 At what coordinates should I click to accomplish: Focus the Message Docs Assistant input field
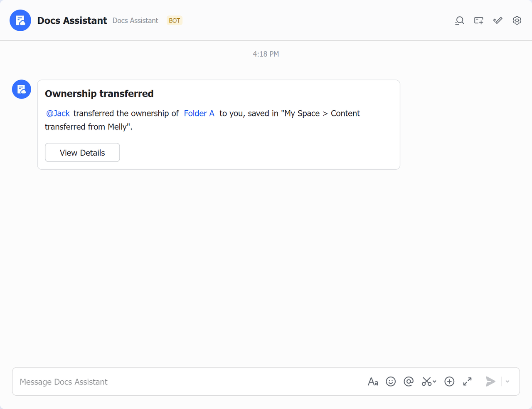point(187,382)
